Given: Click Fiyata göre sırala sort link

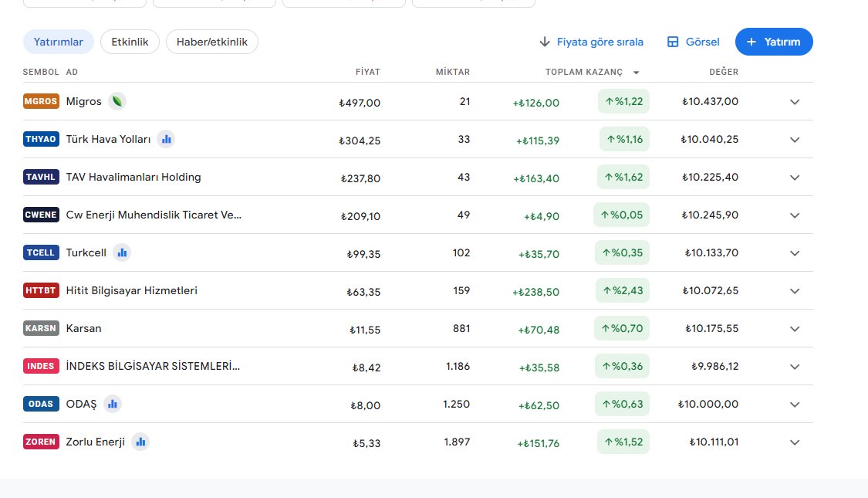Looking at the screenshot, I should 600,42.
